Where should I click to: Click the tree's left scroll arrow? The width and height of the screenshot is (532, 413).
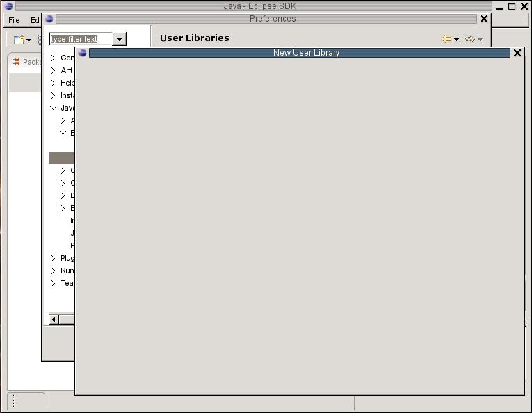(x=54, y=319)
